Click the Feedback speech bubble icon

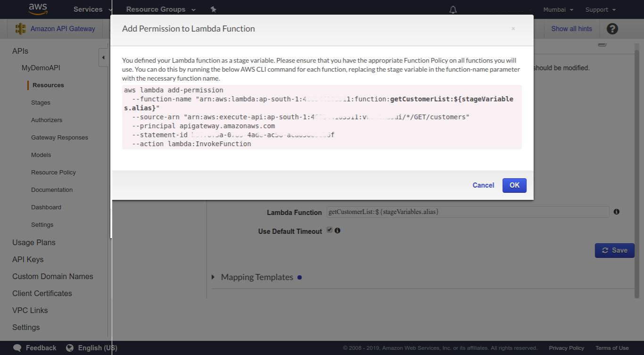[x=17, y=348]
